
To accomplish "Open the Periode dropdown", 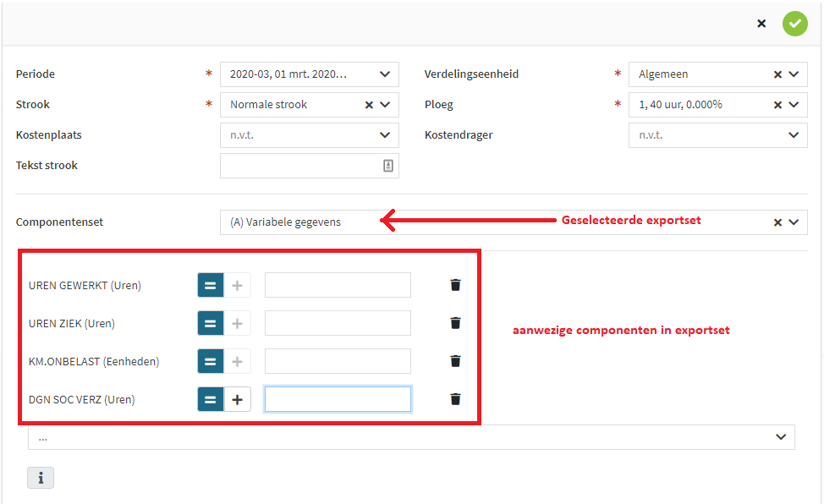I will point(385,74).
